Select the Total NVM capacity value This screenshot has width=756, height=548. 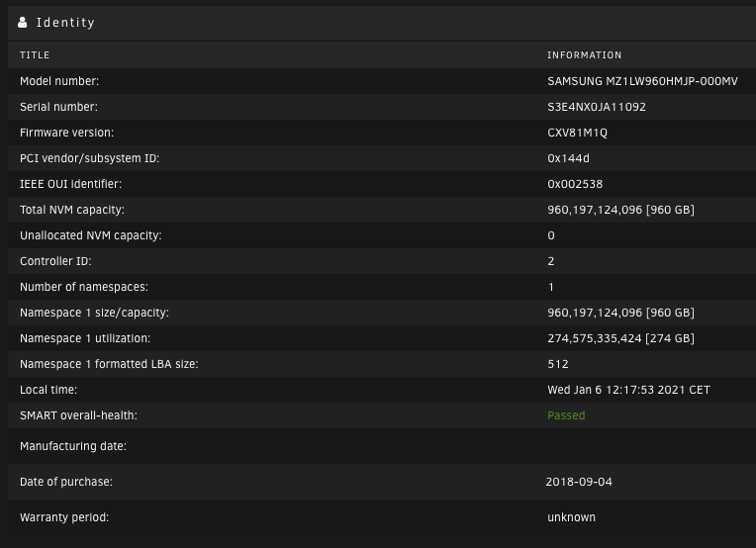(x=621, y=210)
